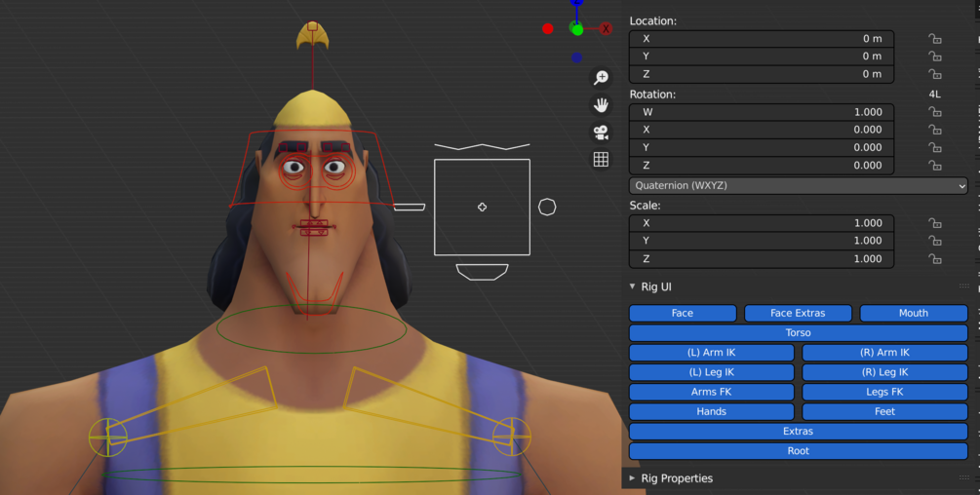Click the Location X value field
The height and width of the screenshot is (495, 980).
pos(762,39)
